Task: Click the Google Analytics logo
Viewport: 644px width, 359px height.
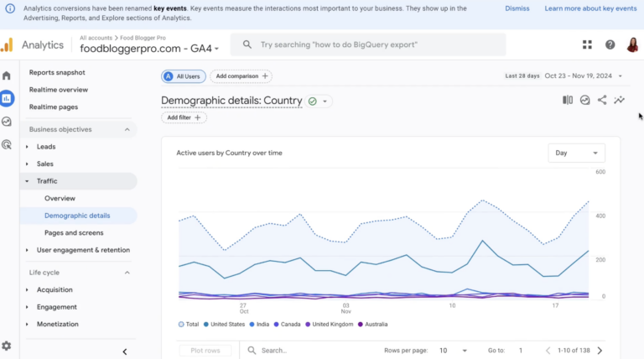Action: click(7, 44)
